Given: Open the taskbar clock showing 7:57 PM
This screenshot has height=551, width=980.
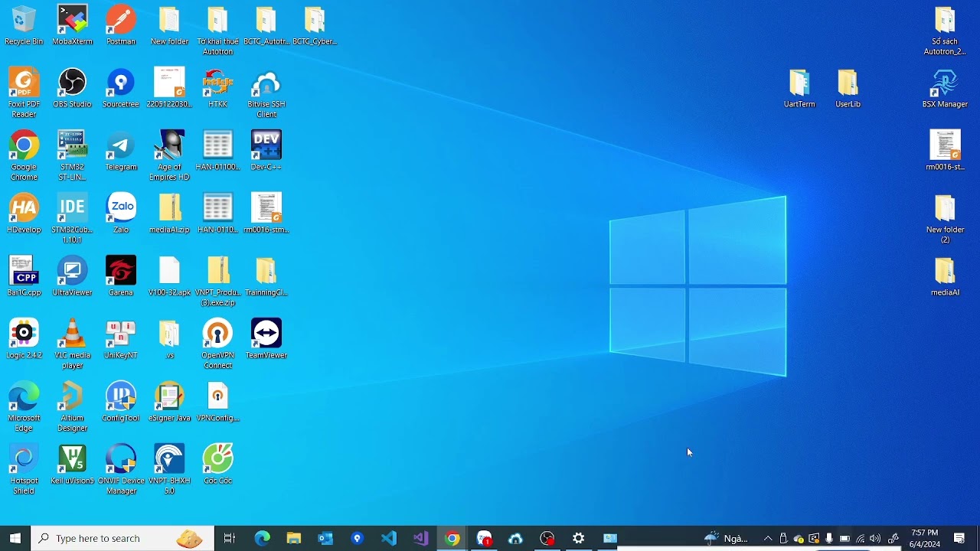Looking at the screenshot, I should [x=925, y=539].
